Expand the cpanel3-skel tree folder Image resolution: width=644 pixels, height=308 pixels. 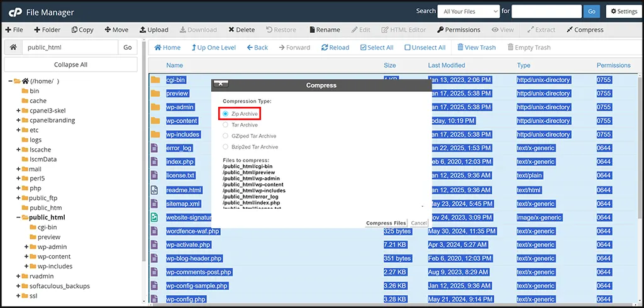18,111
